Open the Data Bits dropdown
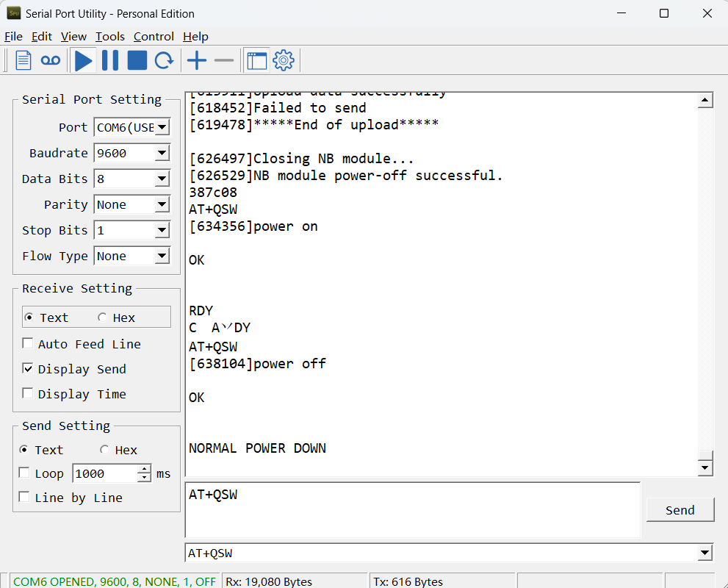Image resolution: width=728 pixels, height=588 pixels. [x=162, y=179]
